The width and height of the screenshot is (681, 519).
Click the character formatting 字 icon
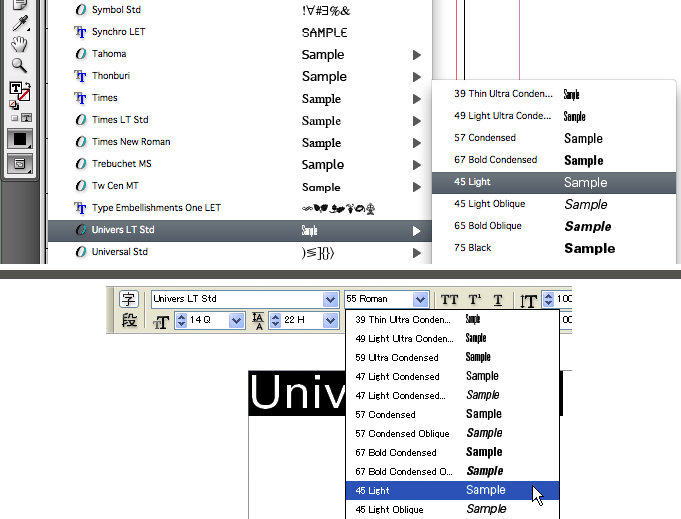point(129,299)
